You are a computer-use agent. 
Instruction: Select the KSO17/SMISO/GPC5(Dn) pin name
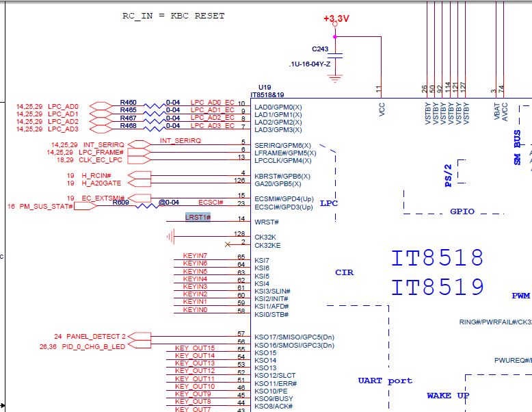295,337
